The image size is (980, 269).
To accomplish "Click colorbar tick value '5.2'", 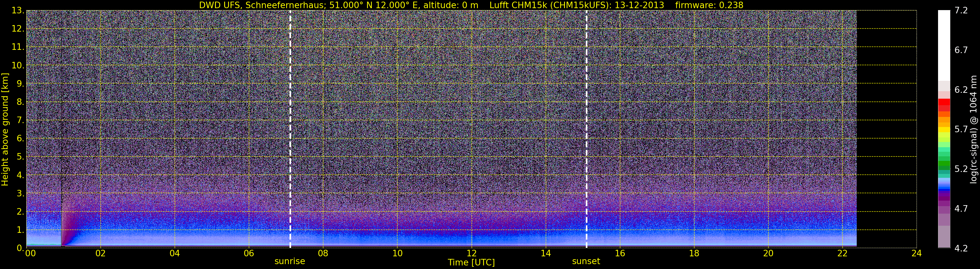I will click(x=961, y=169).
